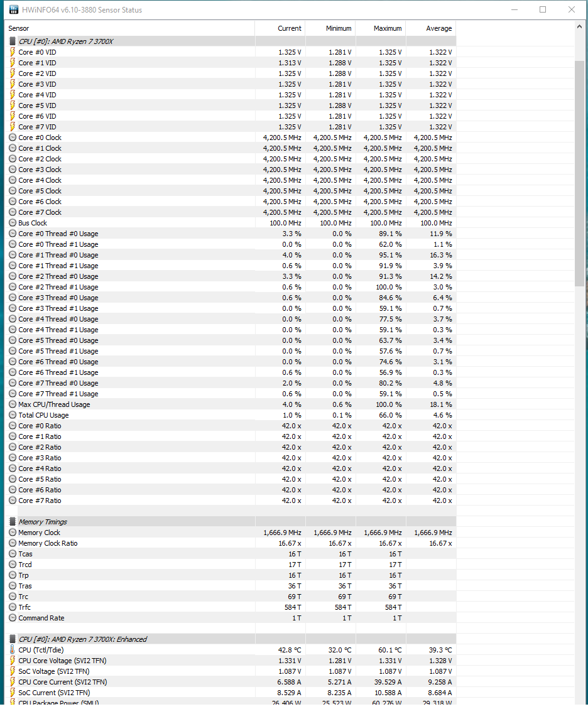
Task: Click the Current column header
Action: [x=280, y=28]
